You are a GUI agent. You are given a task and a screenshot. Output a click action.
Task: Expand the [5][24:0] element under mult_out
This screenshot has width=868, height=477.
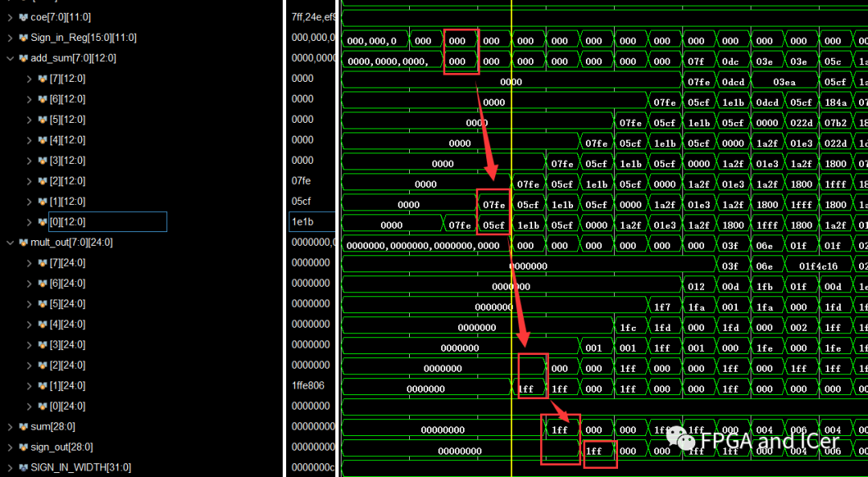[x=30, y=304]
